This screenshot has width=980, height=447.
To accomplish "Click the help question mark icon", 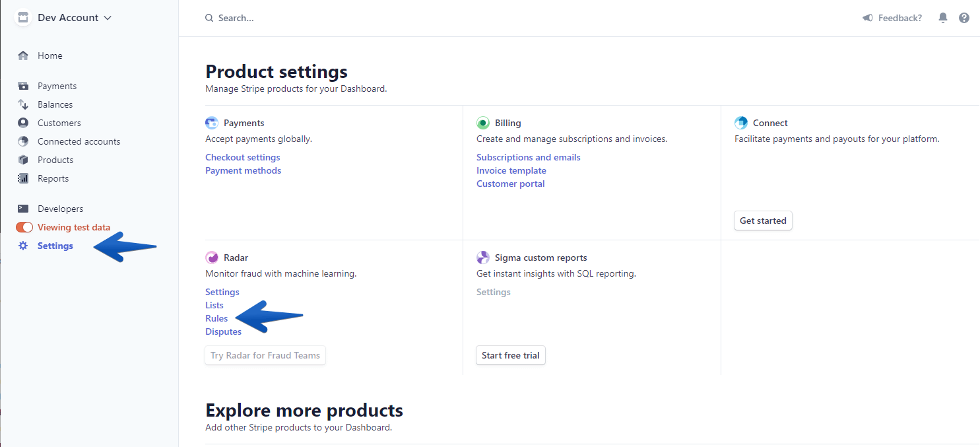I will tap(964, 18).
